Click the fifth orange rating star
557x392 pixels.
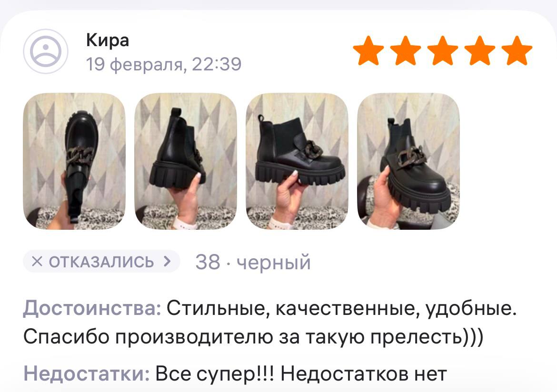pyautogui.click(x=517, y=50)
